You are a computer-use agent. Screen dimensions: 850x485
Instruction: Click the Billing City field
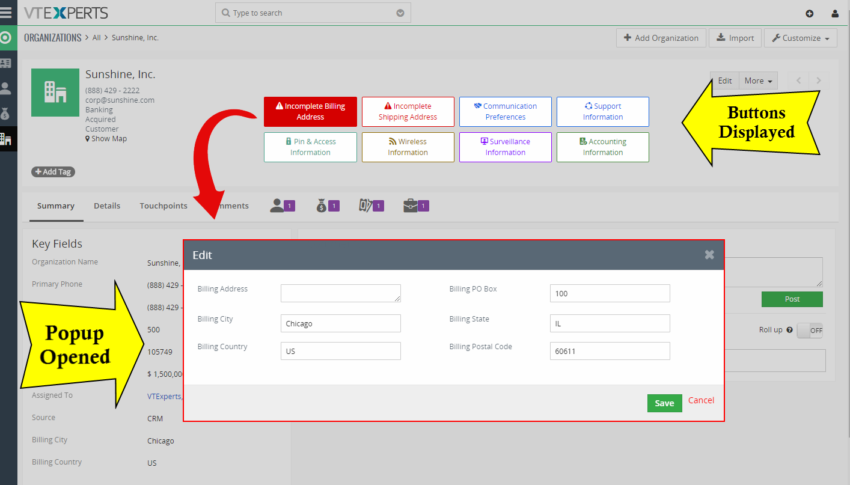tap(340, 324)
